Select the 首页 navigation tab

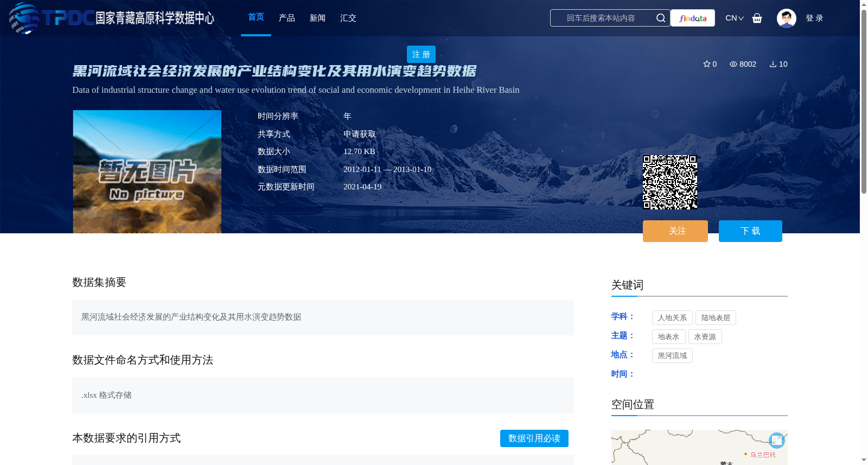[x=256, y=17]
